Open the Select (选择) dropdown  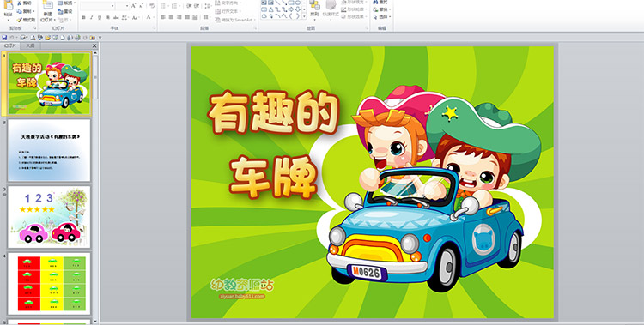click(x=382, y=17)
